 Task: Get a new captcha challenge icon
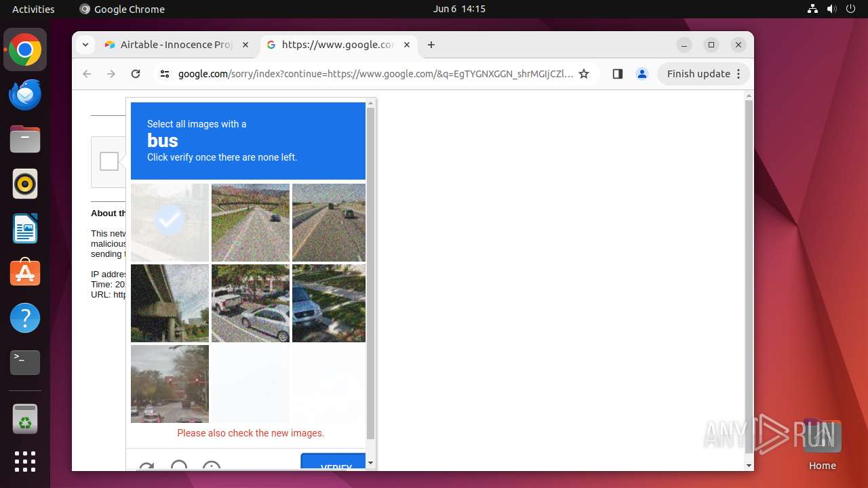(x=146, y=466)
